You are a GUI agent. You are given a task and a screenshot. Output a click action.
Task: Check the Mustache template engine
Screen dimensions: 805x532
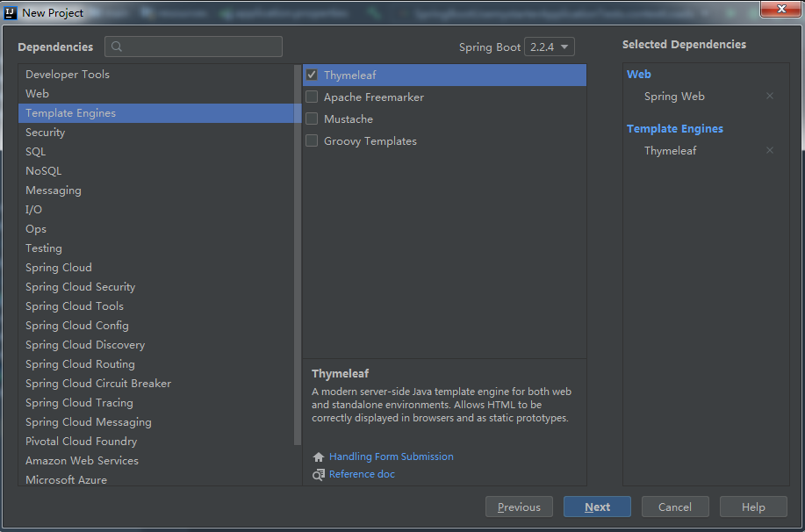312,119
